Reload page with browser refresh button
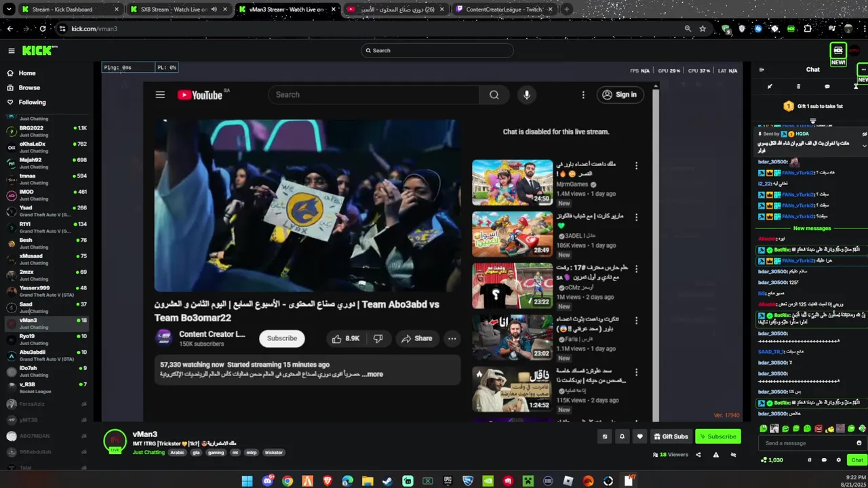Image resolution: width=868 pixels, height=488 pixels. tap(43, 28)
